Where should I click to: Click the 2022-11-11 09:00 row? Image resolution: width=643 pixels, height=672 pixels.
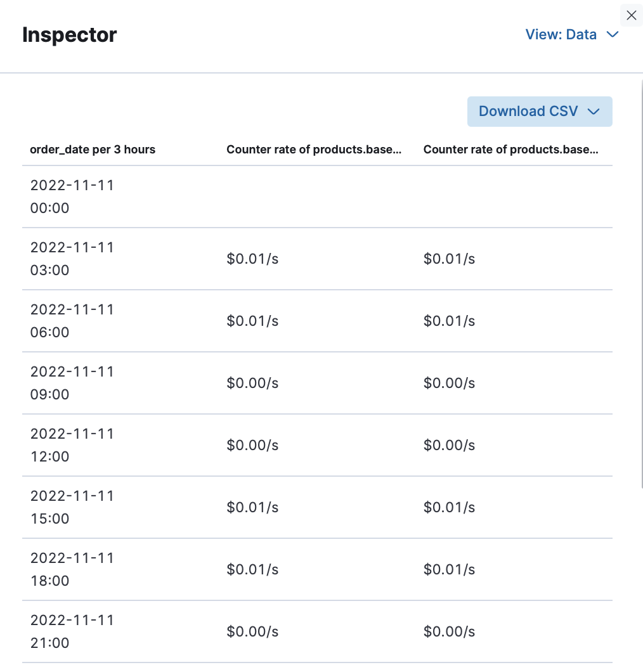point(72,383)
